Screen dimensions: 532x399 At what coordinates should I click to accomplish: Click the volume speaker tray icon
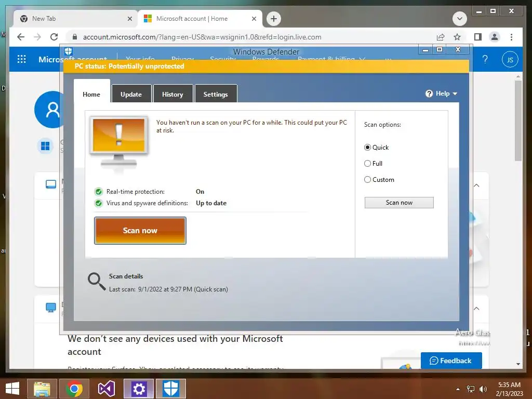(x=483, y=389)
